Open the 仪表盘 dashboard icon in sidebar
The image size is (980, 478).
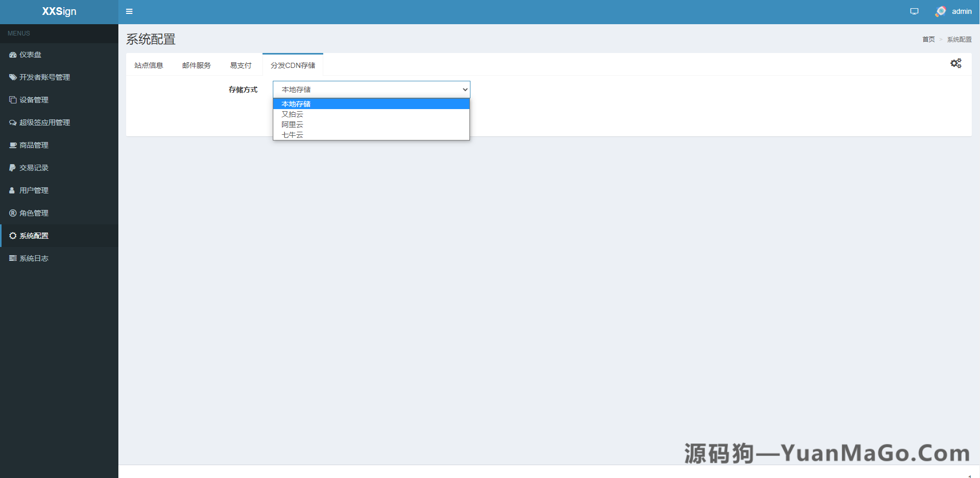pos(12,55)
